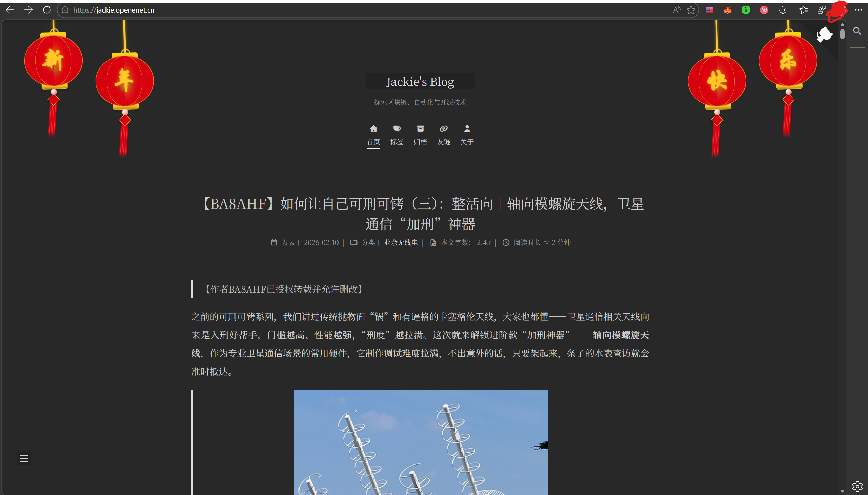Viewport: 868px width, 495px height.
Task: Click the home icon above 首页
Action: pyautogui.click(x=373, y=129)
